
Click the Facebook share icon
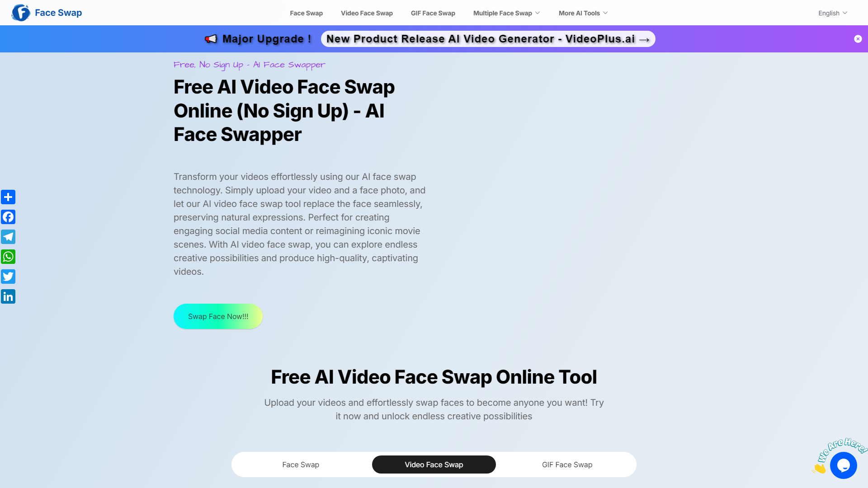pos(8,216)
